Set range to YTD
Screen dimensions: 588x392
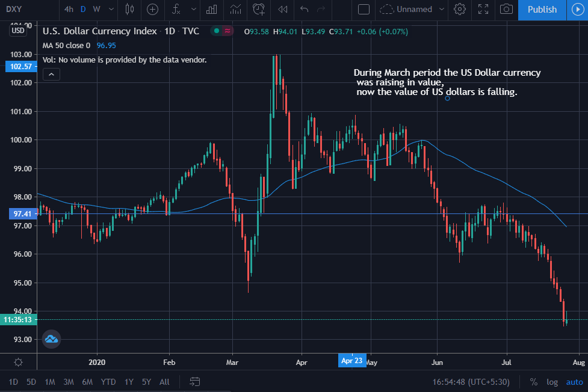[108, 382]
